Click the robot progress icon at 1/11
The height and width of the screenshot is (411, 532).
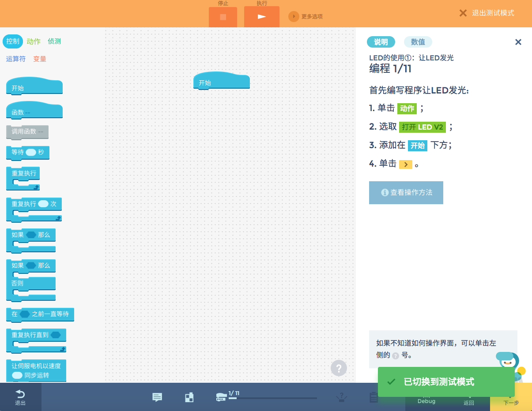click(x=221, y=398)
